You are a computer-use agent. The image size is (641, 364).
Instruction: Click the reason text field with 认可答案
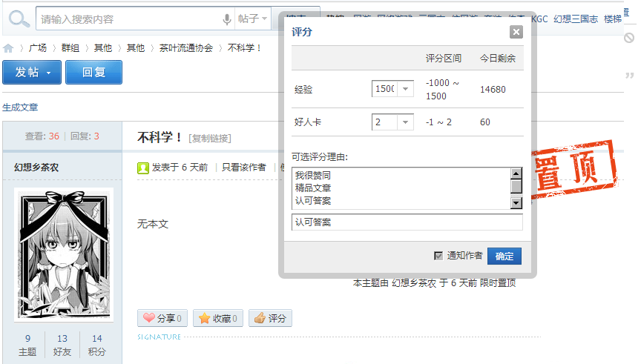pyautogui.click(x=407, y=222)
